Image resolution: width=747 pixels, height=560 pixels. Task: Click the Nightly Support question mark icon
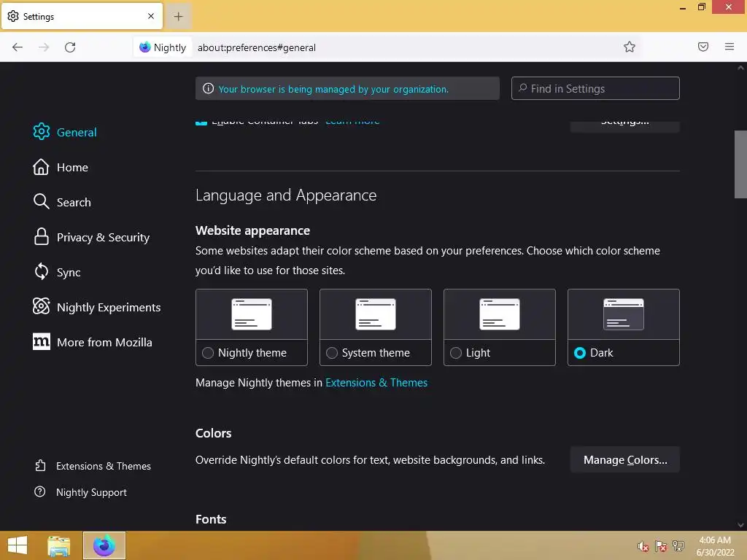(40, 491)
